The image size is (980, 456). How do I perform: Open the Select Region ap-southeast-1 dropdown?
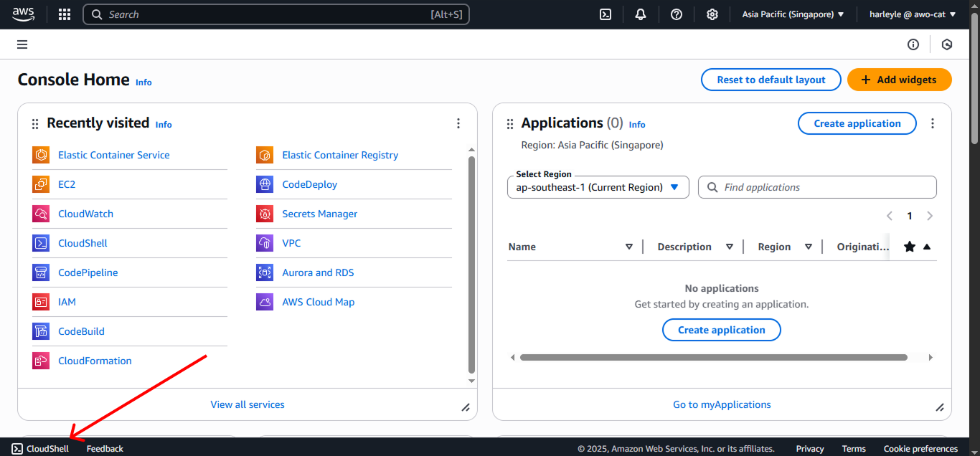(598, 187)
